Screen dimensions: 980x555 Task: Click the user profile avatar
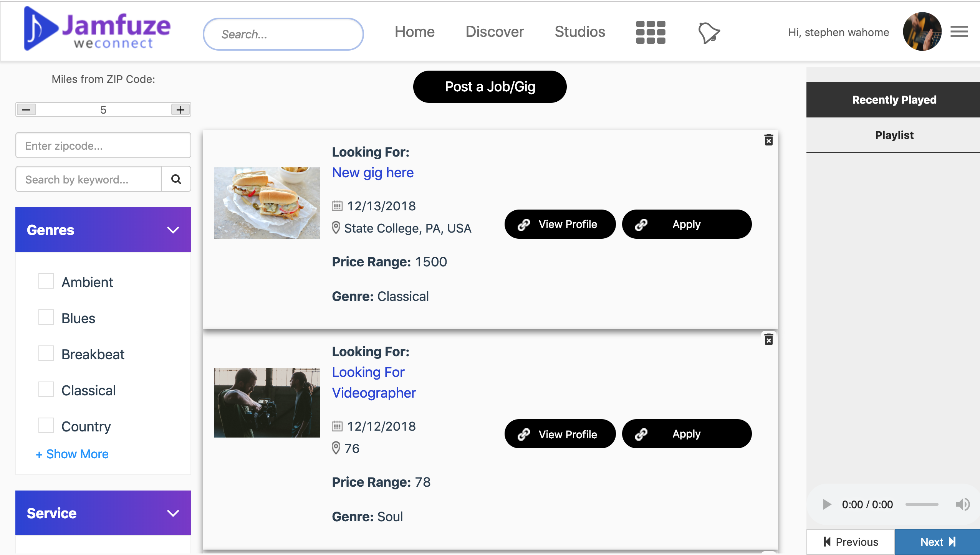[922, 32]
